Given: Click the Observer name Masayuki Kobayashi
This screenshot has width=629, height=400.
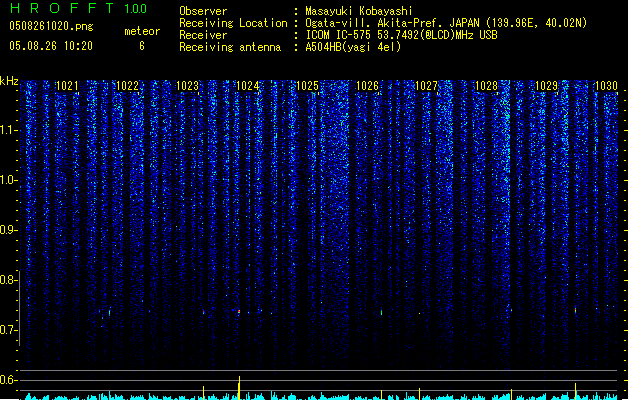Looking at the screenshot, I should pos(359,11).
